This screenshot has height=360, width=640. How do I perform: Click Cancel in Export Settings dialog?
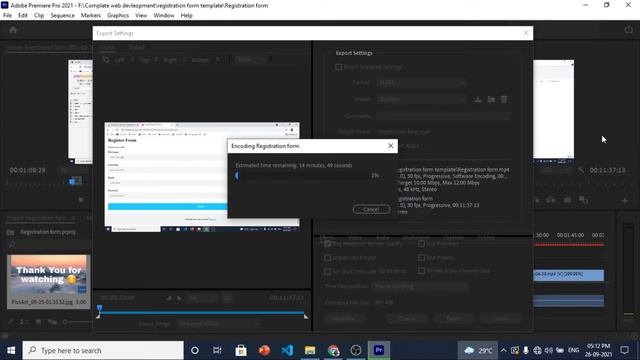point(500,318)
